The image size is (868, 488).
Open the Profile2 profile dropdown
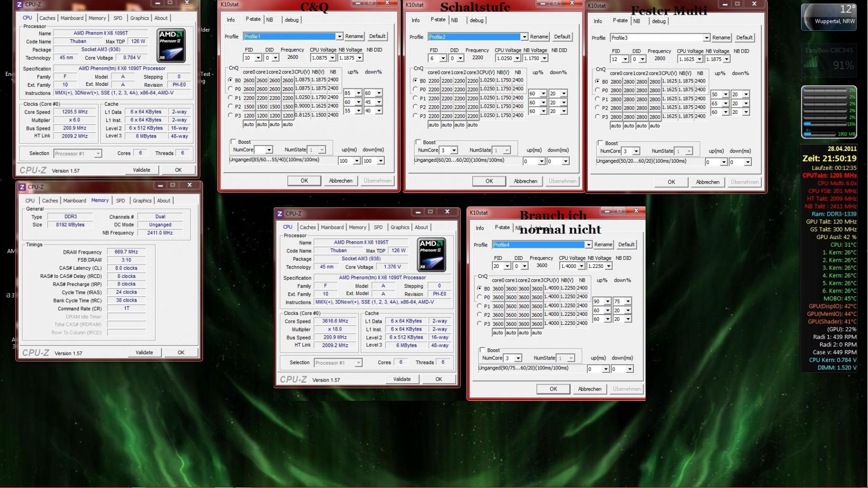[x=524, y=37]
